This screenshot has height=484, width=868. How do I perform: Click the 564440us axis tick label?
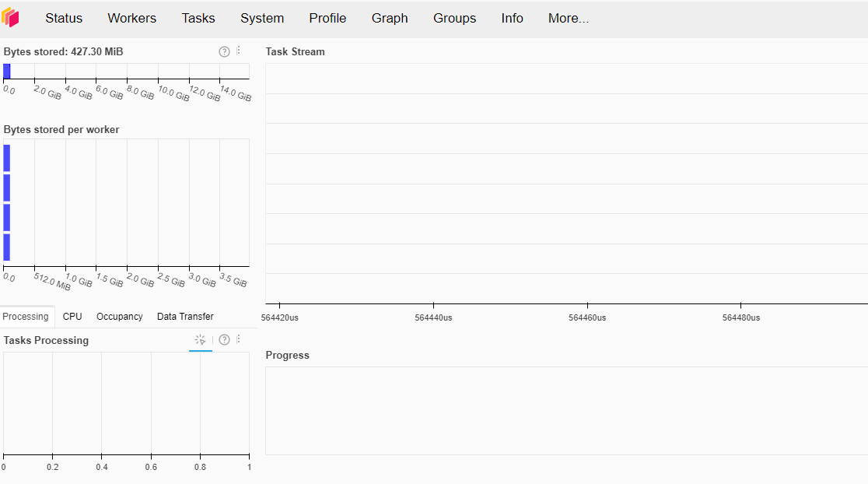pos(433,317)
